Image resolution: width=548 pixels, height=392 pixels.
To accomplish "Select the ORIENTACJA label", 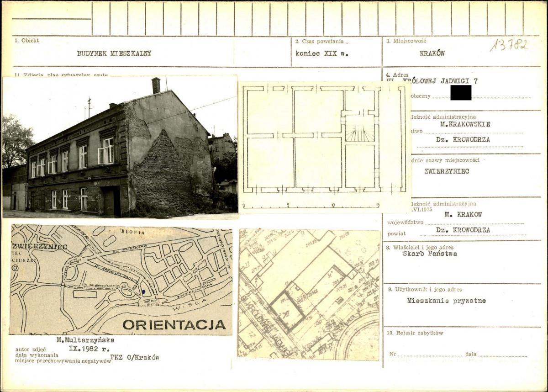I will [174, 325].
